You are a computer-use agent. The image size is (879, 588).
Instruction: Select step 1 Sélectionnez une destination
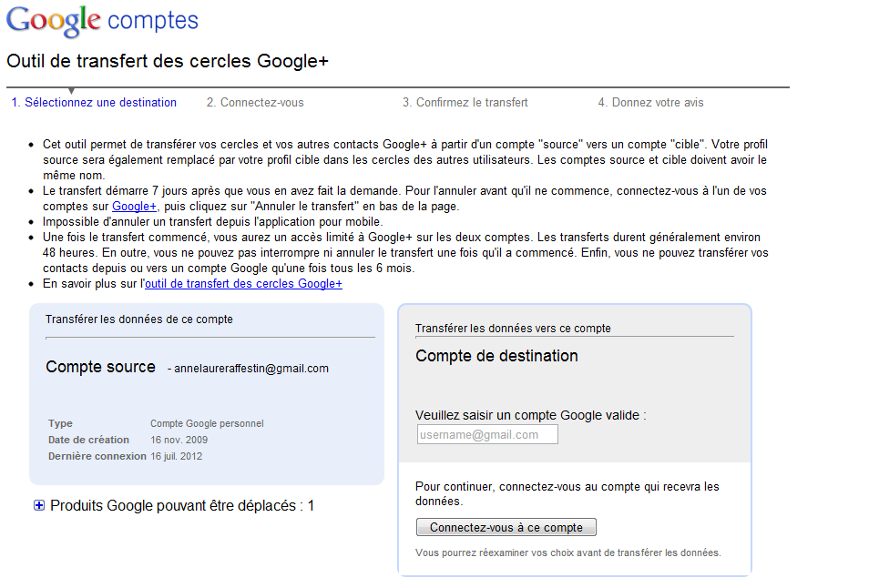click(94, 103)
